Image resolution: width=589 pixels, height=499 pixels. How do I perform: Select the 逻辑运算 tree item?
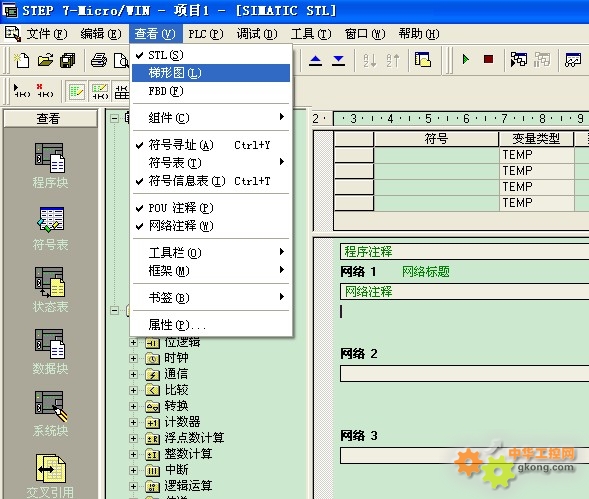pos(188,486)
